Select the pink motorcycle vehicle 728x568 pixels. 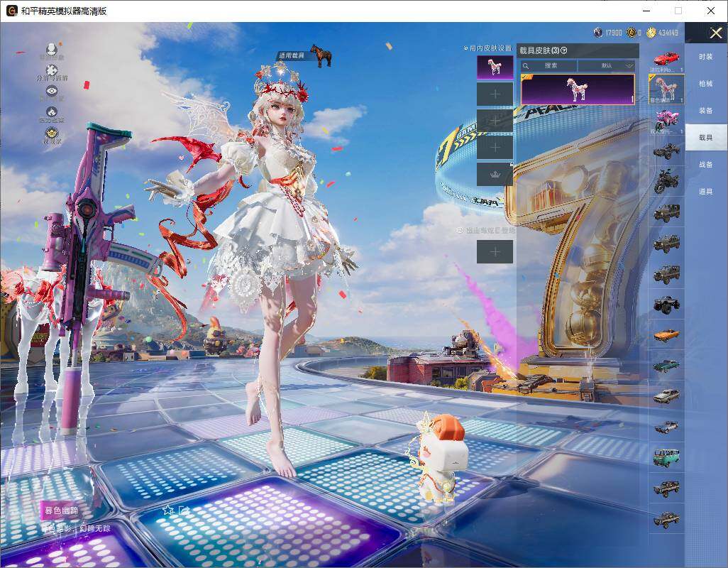click(x=666, y=120)
